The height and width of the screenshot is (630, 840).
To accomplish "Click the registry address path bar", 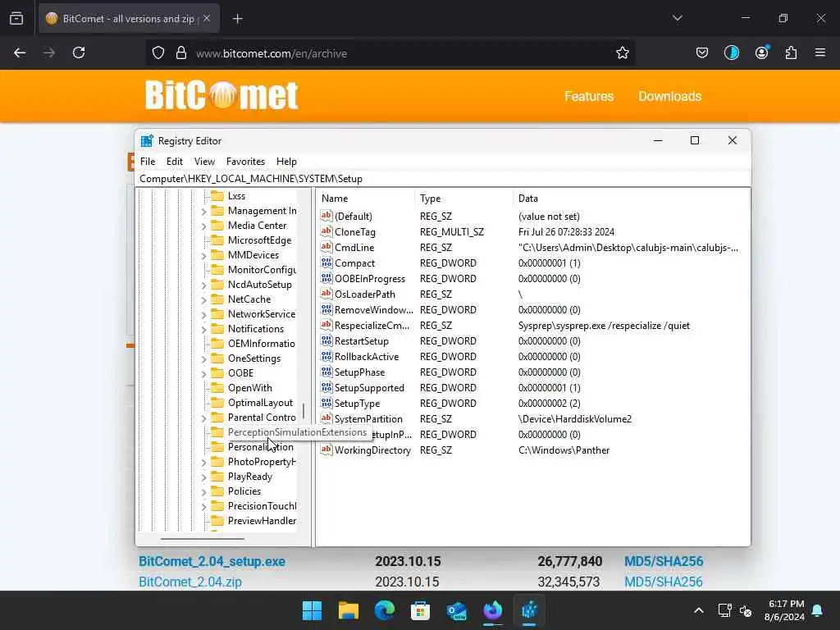I will coord(442,178).
